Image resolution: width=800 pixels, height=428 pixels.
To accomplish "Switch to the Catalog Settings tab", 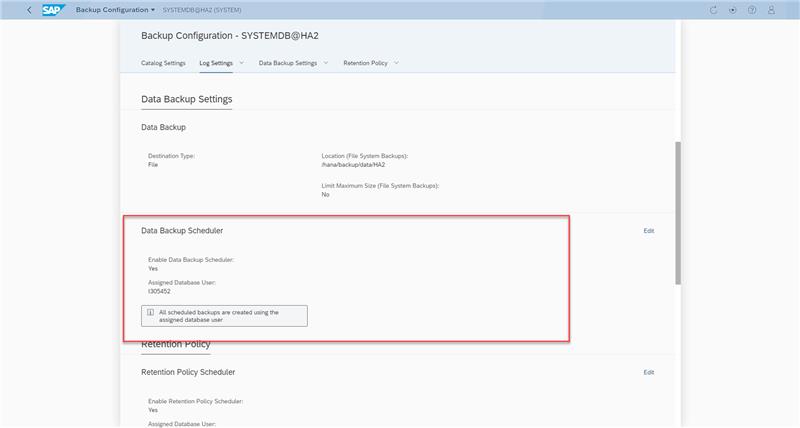I will (x=163, y=63).
